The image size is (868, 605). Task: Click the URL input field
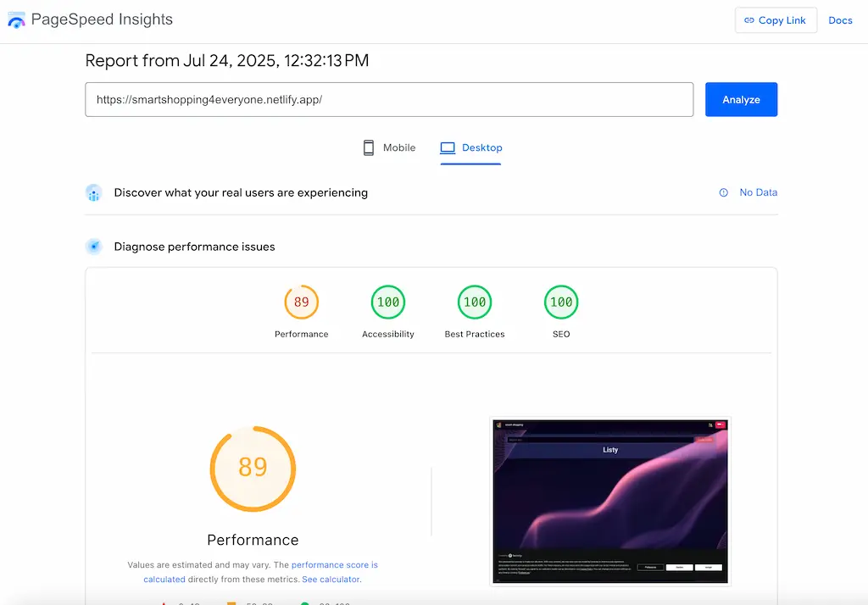click(389, 100)
